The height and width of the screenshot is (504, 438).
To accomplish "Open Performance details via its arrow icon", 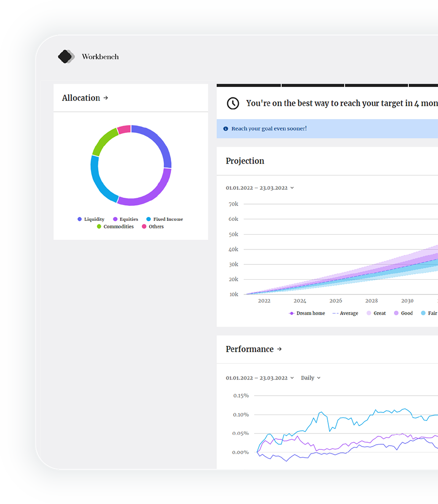I will [x=279, y=349].
